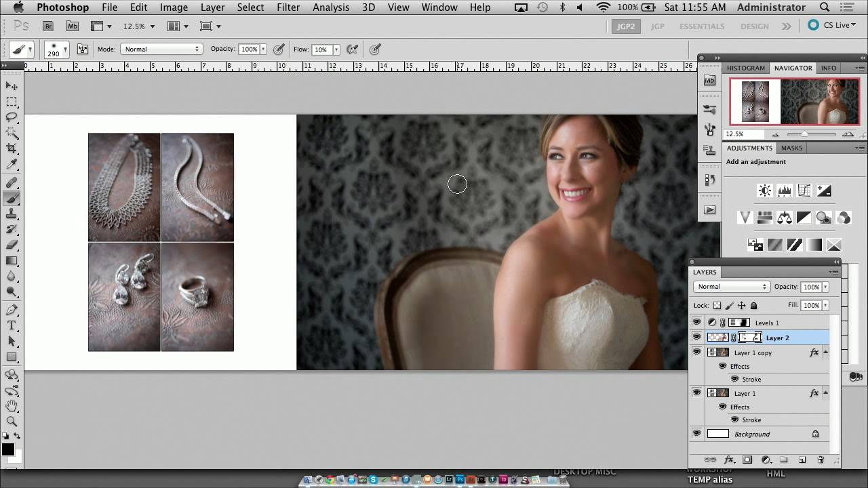Open the Filter menu

[x=288, y=7]
